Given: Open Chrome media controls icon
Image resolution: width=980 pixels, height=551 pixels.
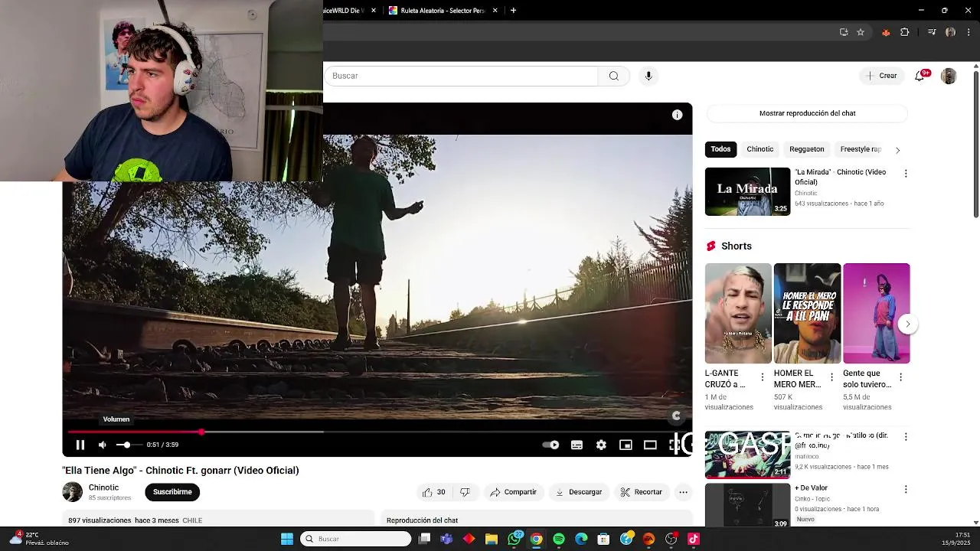Looking at the screenshot, I should tap(932, 32).
